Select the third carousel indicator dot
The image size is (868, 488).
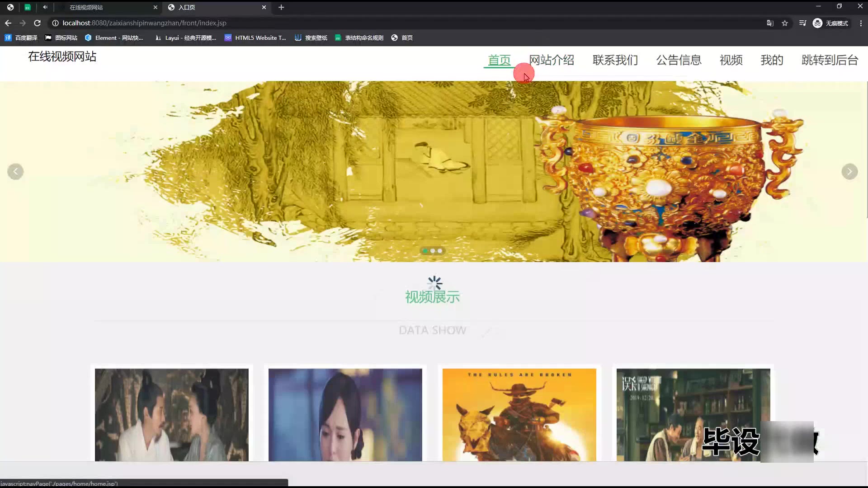440,251
